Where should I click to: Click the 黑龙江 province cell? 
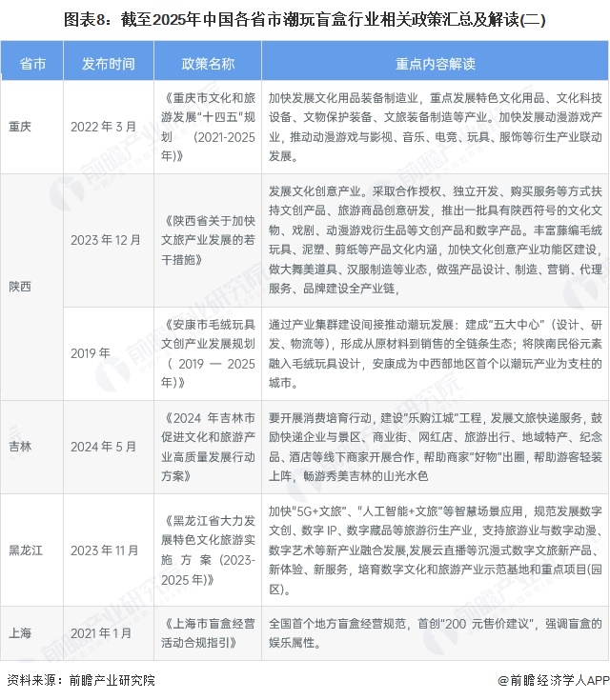click(x=26, y=550)
